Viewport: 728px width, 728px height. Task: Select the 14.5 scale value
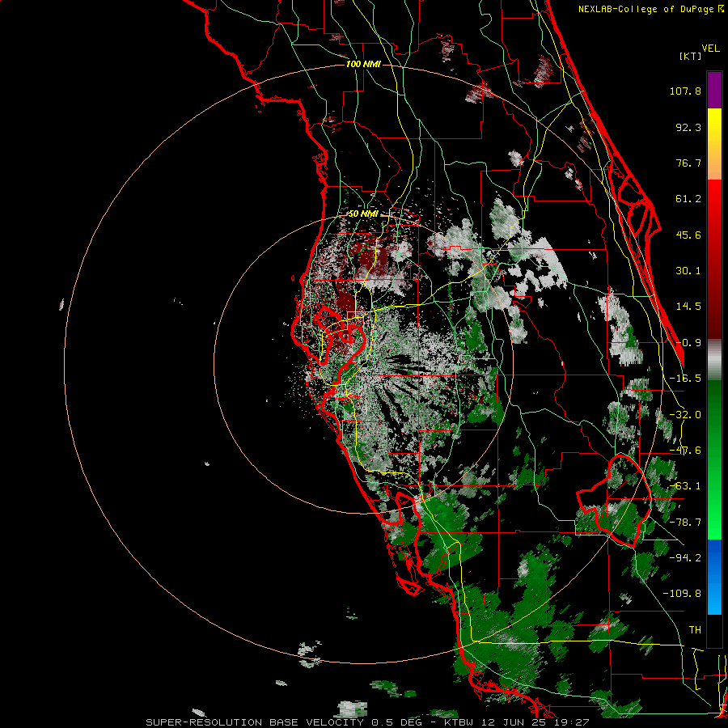coord(688,307)
